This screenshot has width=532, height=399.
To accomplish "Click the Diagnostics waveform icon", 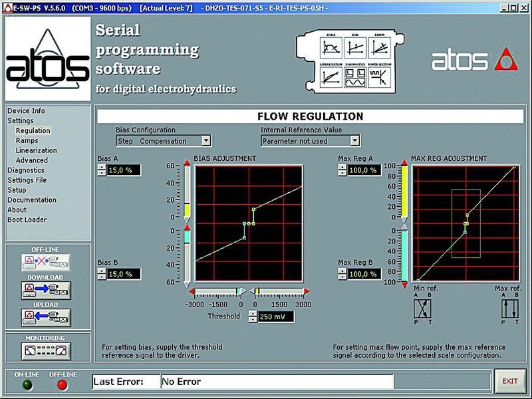I will pyautogui.click(x=355, y=77).
